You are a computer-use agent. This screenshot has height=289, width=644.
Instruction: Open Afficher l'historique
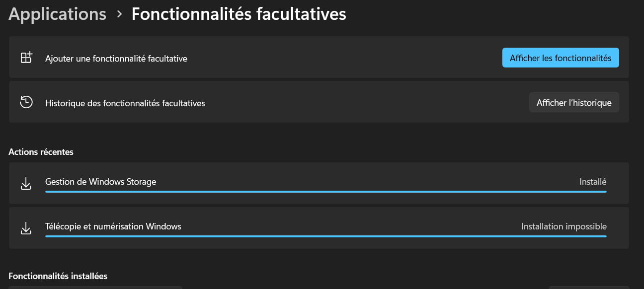(574, 102)
